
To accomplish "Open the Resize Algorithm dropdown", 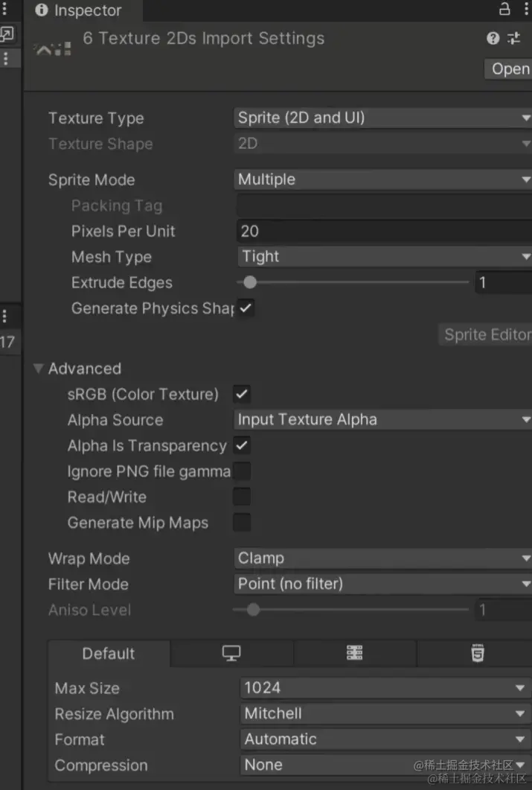I will click(x=385, y=713).
